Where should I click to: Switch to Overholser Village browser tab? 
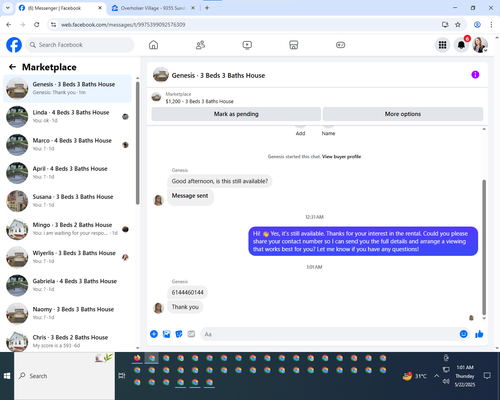(153, 8)
